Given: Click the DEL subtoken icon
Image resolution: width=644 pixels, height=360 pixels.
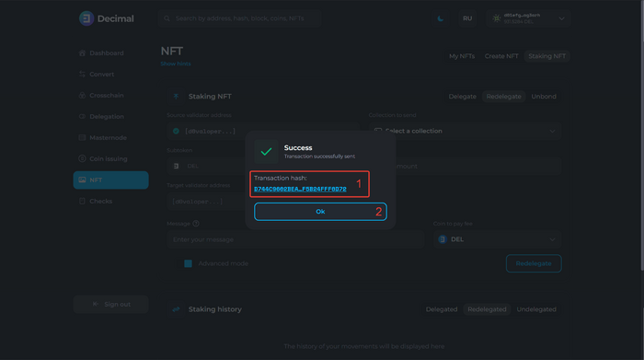Looking at the screenshot, I should click(x=177, y=166).
